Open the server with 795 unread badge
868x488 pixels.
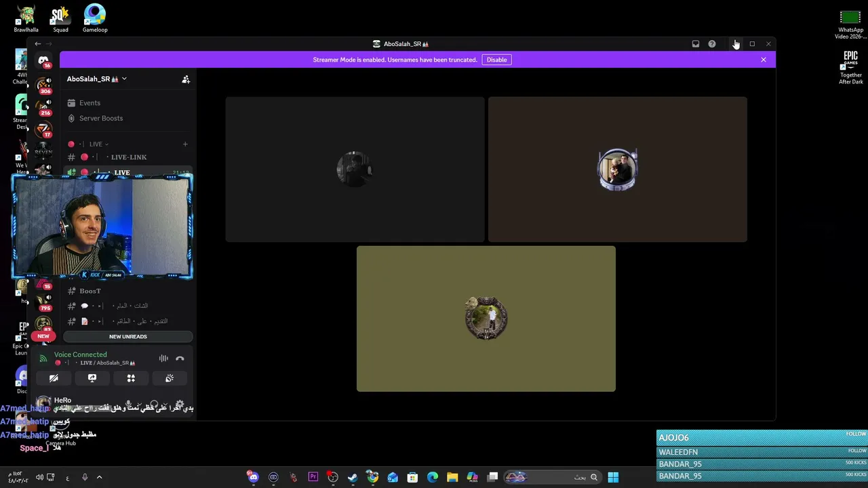coord(44,302)
